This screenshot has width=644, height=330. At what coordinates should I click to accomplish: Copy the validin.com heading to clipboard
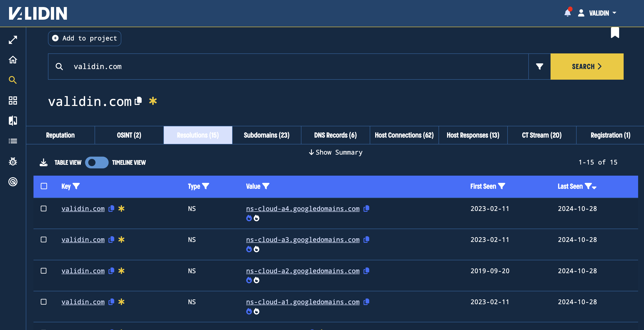click(138, 101)
